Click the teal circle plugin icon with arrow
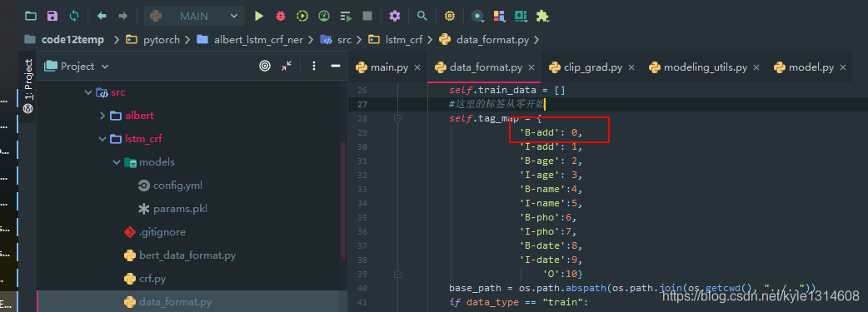The image size is (868, 312). point(477,16)
